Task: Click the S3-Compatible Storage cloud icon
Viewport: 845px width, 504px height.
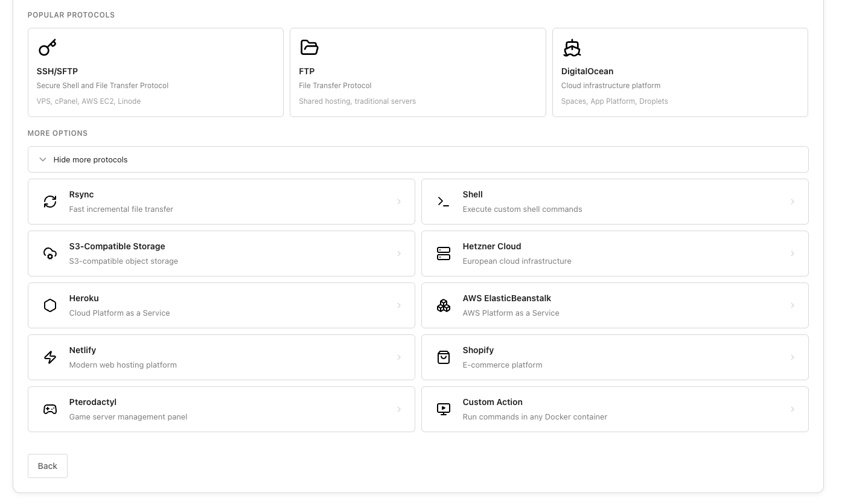Action: tap(50, 253)
